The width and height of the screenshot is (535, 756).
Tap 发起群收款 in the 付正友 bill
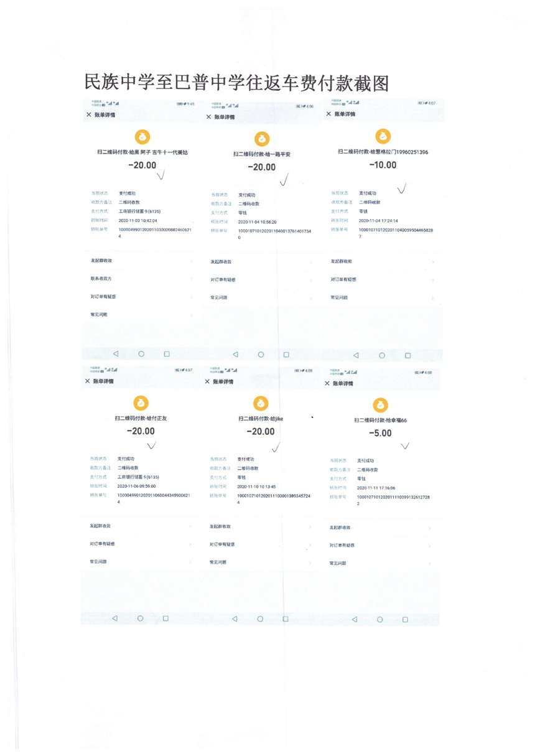(x=101, y=526)
